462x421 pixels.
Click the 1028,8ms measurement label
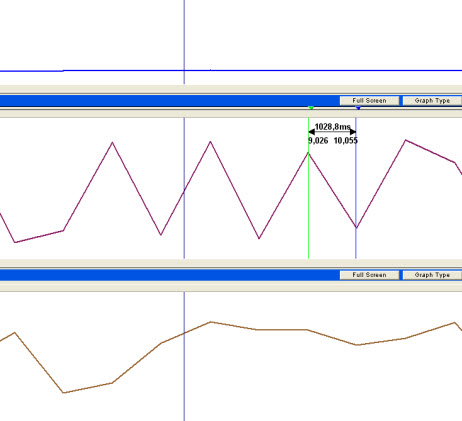coord(332,127)
